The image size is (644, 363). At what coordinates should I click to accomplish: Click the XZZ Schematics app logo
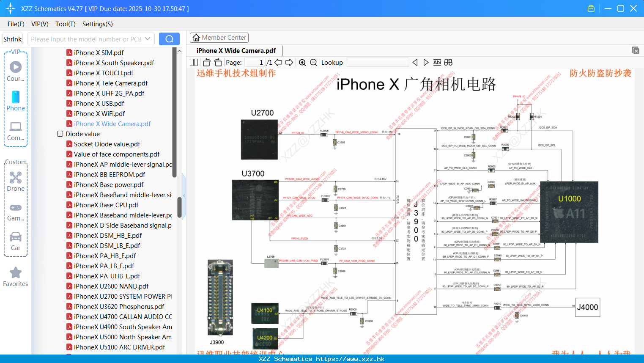[x=11, y=8]
